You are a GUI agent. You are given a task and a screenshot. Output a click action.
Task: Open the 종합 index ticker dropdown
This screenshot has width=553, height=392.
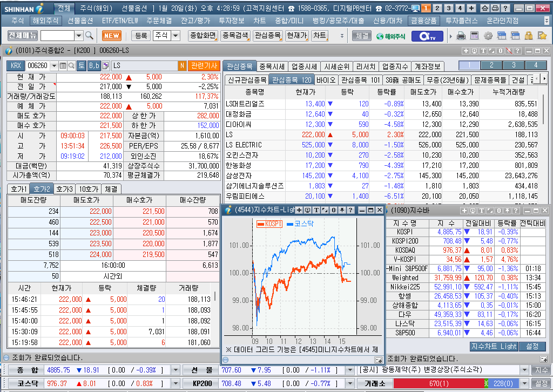[176, 370]
